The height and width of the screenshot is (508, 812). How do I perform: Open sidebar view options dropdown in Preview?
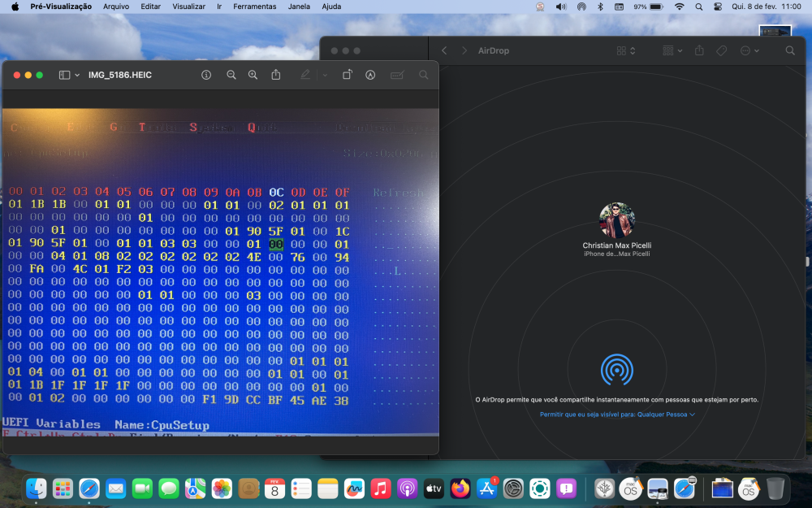pyautogui.click(x=77, y=75)
